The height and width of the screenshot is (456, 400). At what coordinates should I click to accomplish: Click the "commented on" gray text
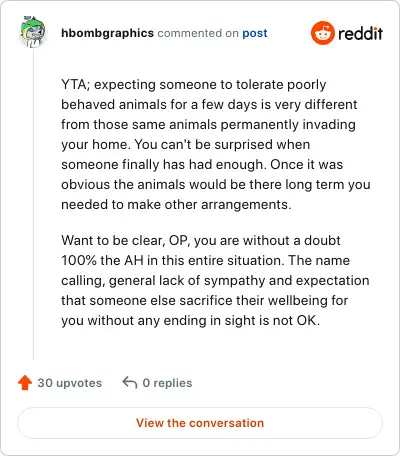click(x=198, y=33)
